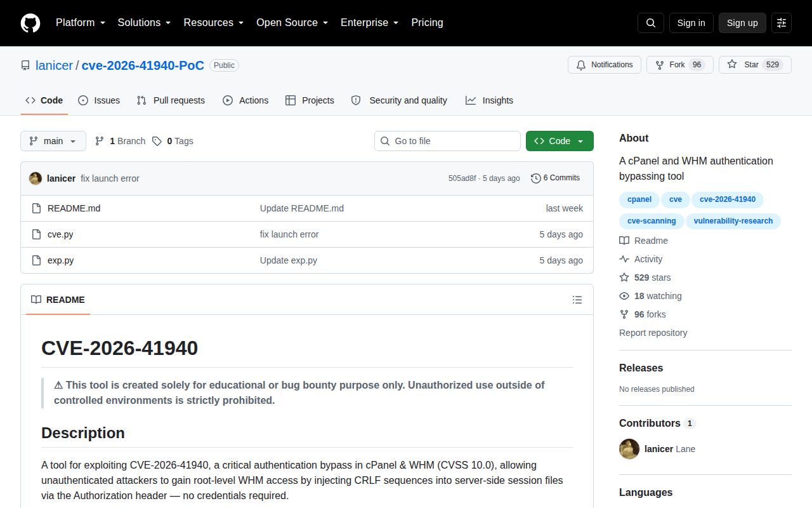812x508 pixels.
Task: Click the pulse icon beside Activity
Action: click(x=624, y=259)
